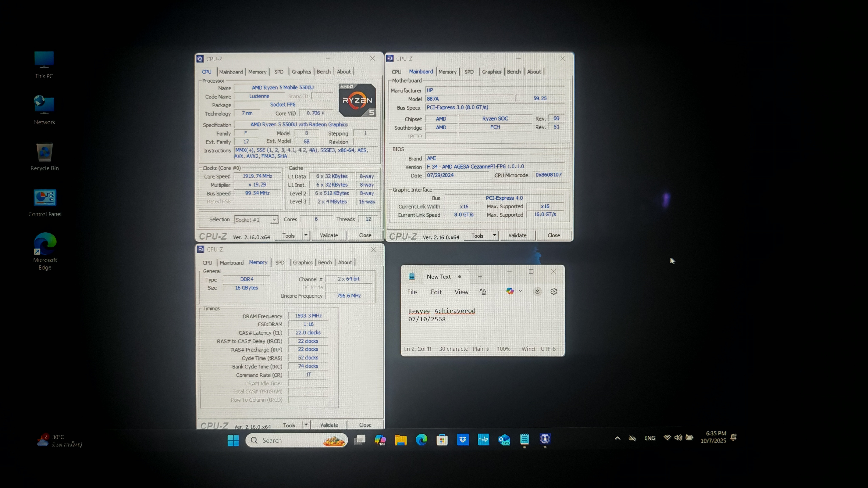Viewport: 868px width, 488px height.
Task: Click the Notepad text formatting icon
Action: (x=483, y=291)
